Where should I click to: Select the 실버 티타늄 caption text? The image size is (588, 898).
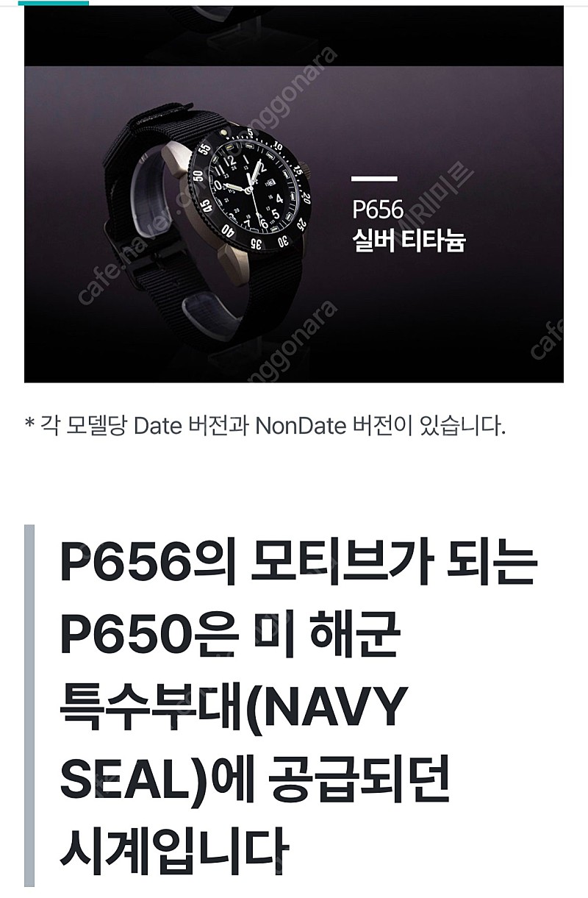click(408, 240)
